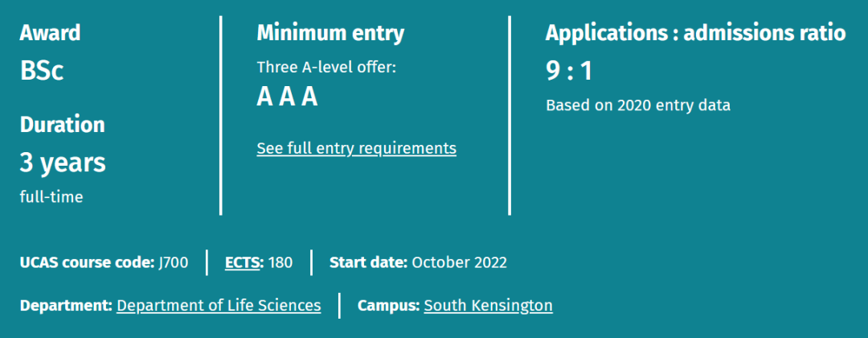Image resolution: width=868 pixels, height=338 pixels.
Task: Open the See full entry requirements link
Action: tap(356, 148)
